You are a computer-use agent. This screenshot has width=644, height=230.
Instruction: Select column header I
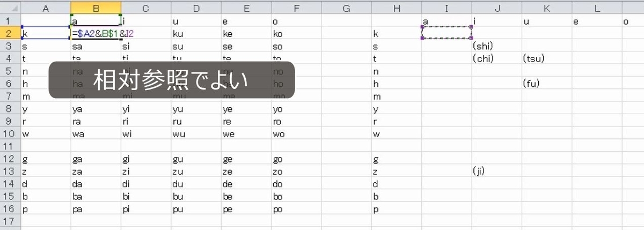tap(447, 8)
